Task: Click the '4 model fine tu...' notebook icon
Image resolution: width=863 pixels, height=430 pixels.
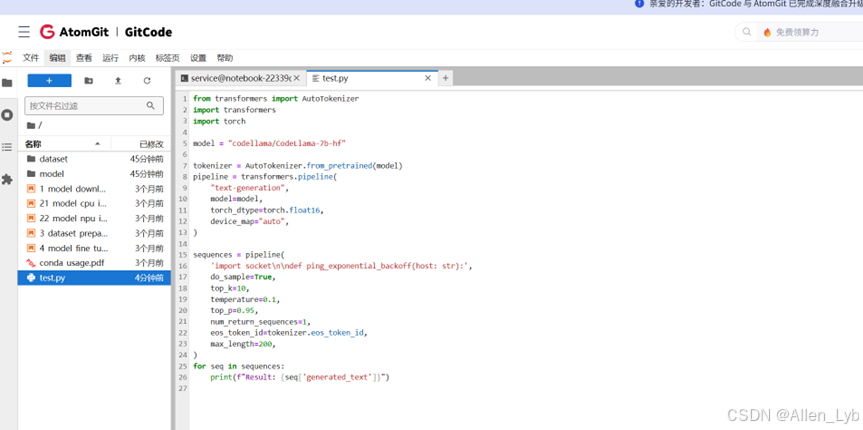Action: coord(31,248)
